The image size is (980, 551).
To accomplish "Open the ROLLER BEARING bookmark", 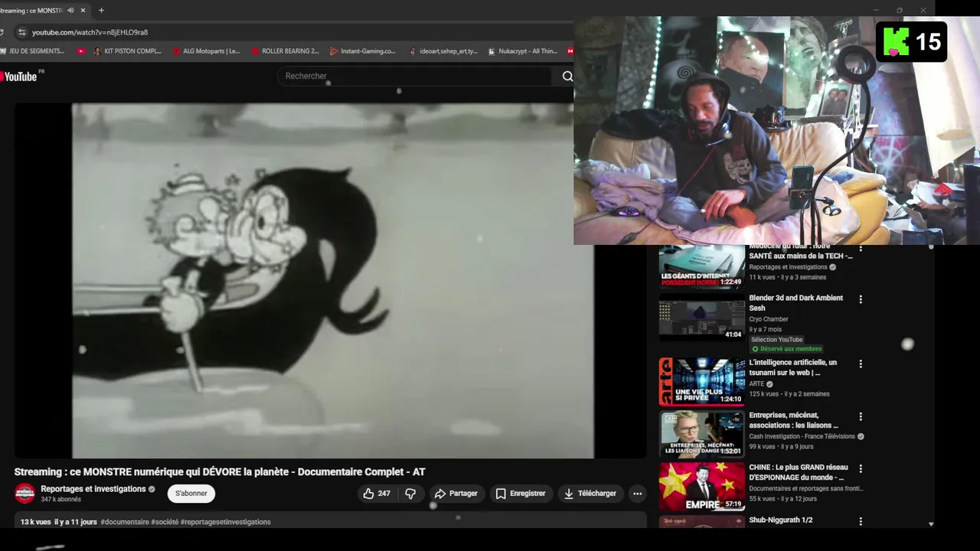I will pyautogui.click(x=285, y=51).
